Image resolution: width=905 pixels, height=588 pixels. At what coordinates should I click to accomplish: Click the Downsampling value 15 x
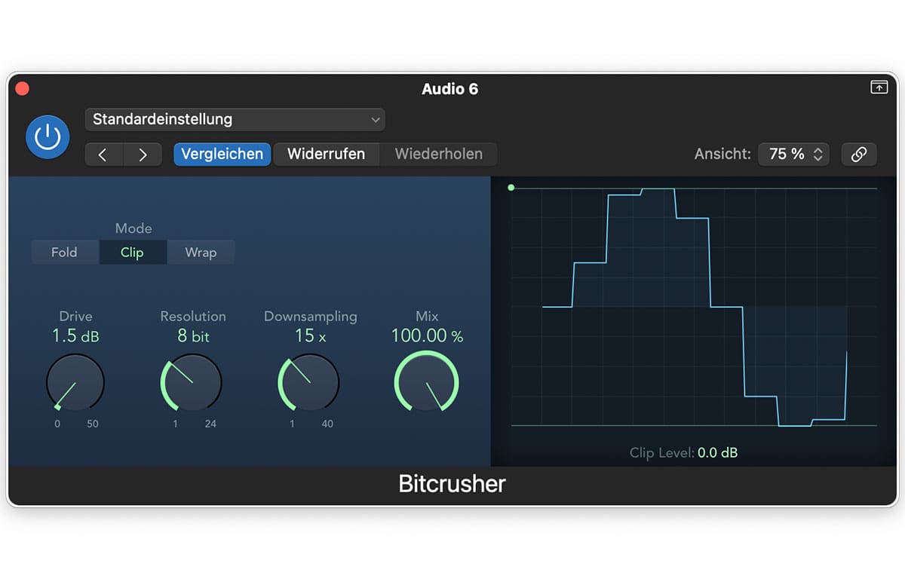310,336
